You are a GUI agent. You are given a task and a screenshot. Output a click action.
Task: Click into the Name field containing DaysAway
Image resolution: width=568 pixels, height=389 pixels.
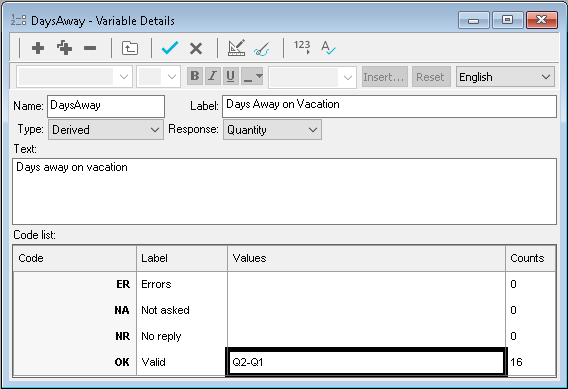[106, 106]
